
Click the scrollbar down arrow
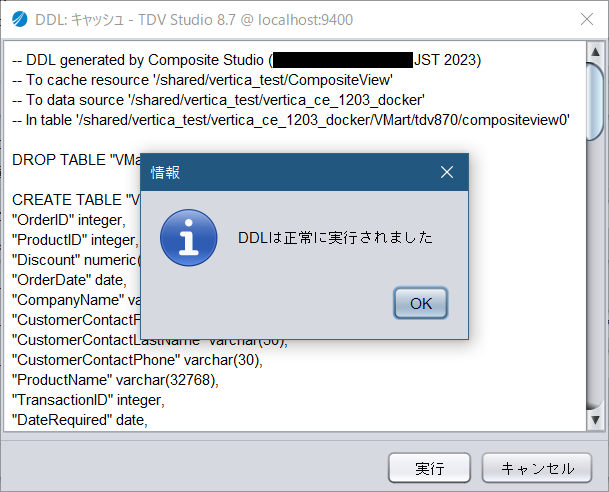(x=595, y=420)
